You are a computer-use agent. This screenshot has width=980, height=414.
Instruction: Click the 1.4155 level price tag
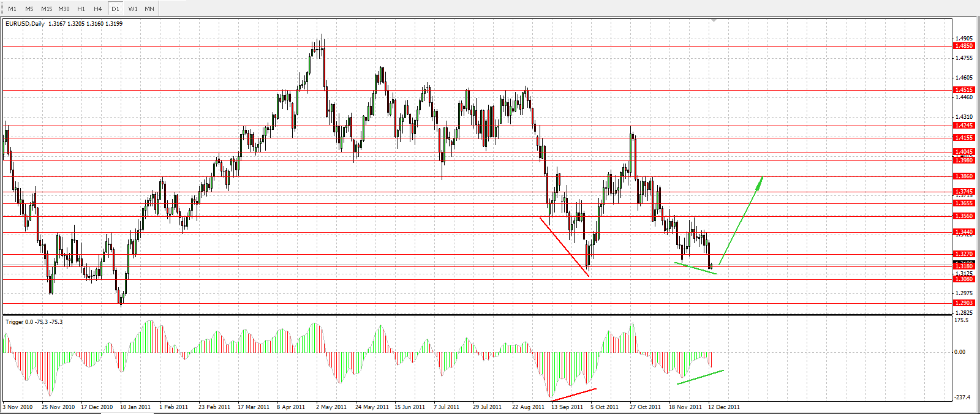click(x=964, y=138)
